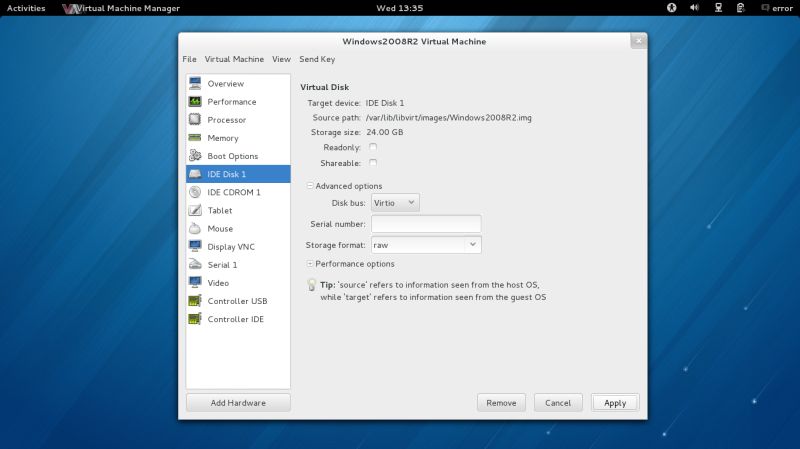The image size is (800, 449).
Task: Click the Virtual Machine Manager logo in top bar
Action: click(71, 8)
